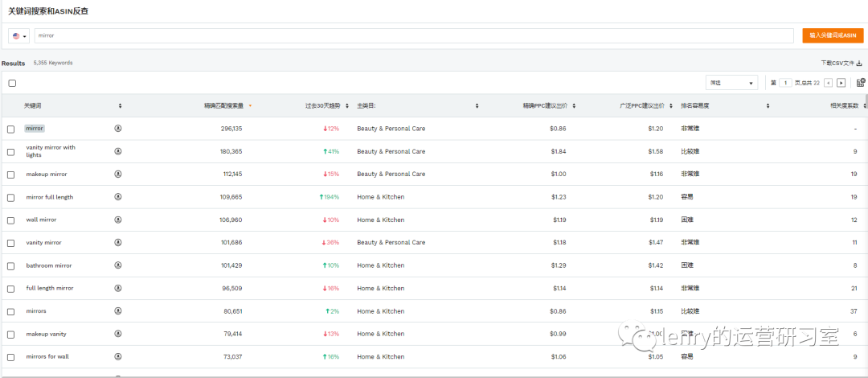868x378 pixels.
Task: Click search volume 180,365
Action: point(231,151)
